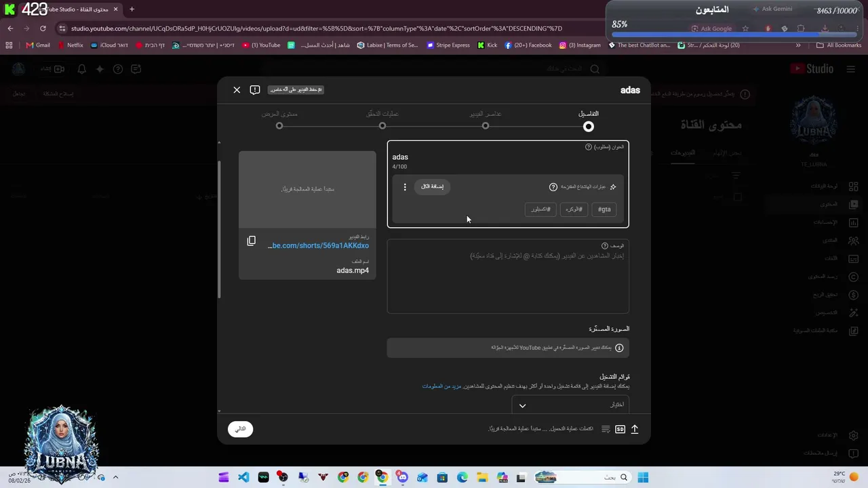The width and height of the screenshot is (868, 488).
Task: Open File Explorer from the taskbar
Action: [x=482, y=478]
